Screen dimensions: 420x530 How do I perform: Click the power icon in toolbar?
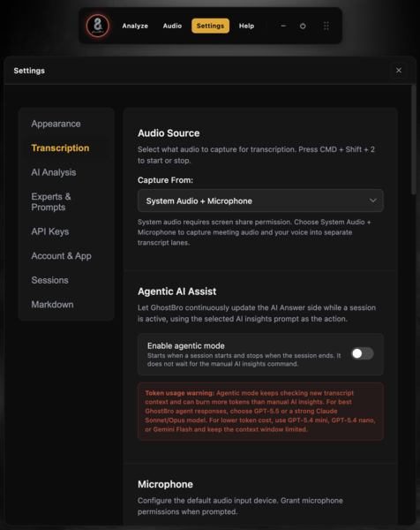[x=303, y=26]
